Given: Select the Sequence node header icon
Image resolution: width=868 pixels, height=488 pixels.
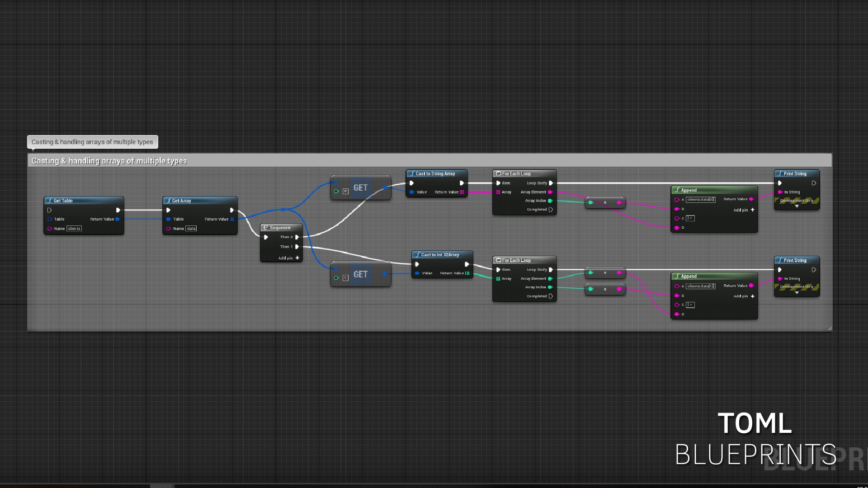Looking at the screenshot, I should (265, 227).
